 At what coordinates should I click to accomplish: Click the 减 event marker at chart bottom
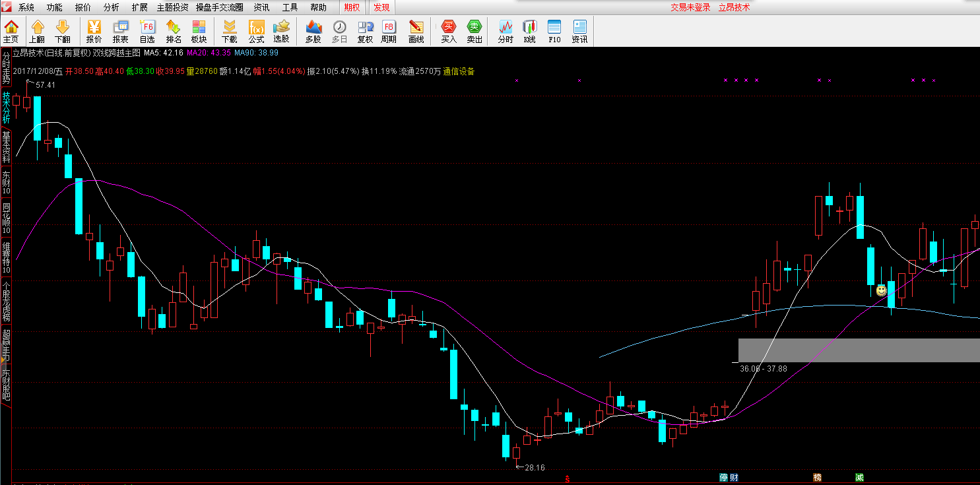[859, 478]
